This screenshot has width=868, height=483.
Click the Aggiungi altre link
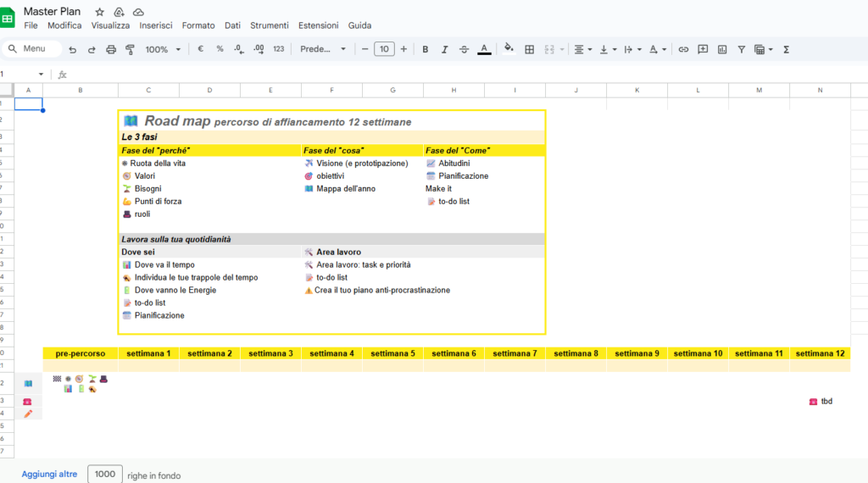[x=49, y=475]
